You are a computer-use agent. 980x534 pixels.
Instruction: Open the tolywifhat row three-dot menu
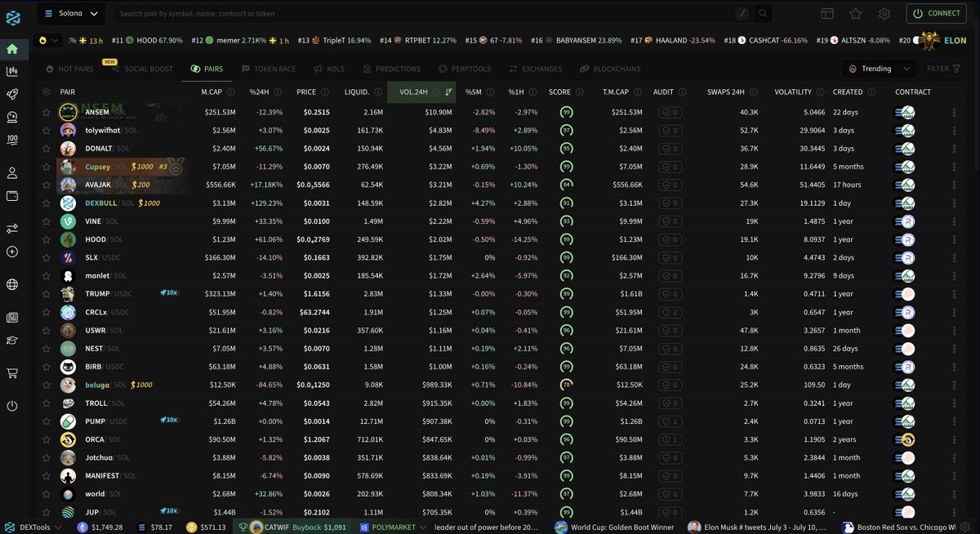click(953, 130)
